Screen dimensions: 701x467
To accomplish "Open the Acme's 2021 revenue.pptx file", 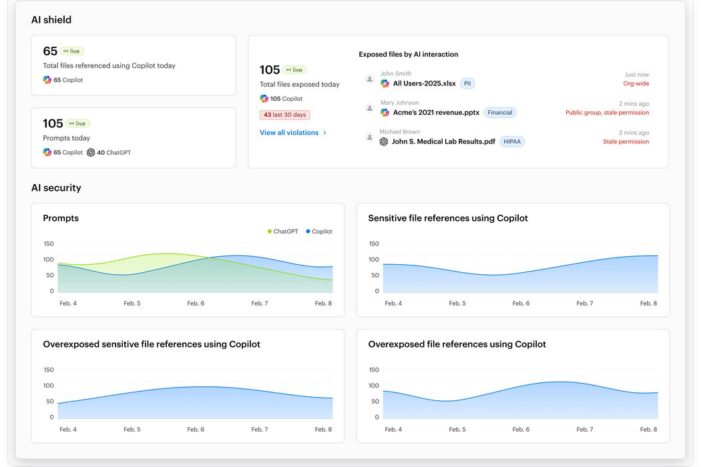I will click(436, 113).
